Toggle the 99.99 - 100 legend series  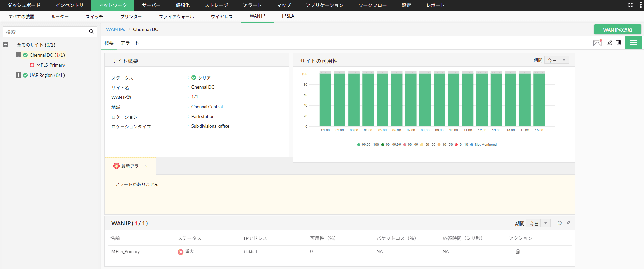[x=368, y=145]
